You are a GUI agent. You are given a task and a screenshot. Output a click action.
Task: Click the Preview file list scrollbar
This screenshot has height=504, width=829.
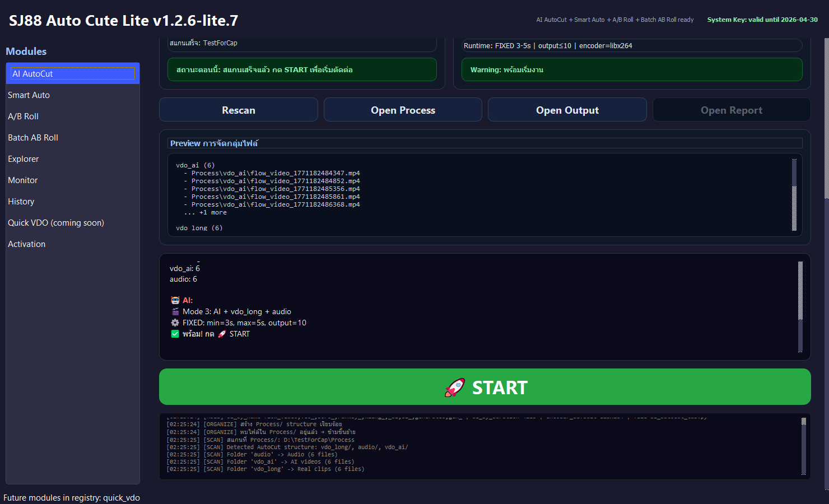coord(794,195)
